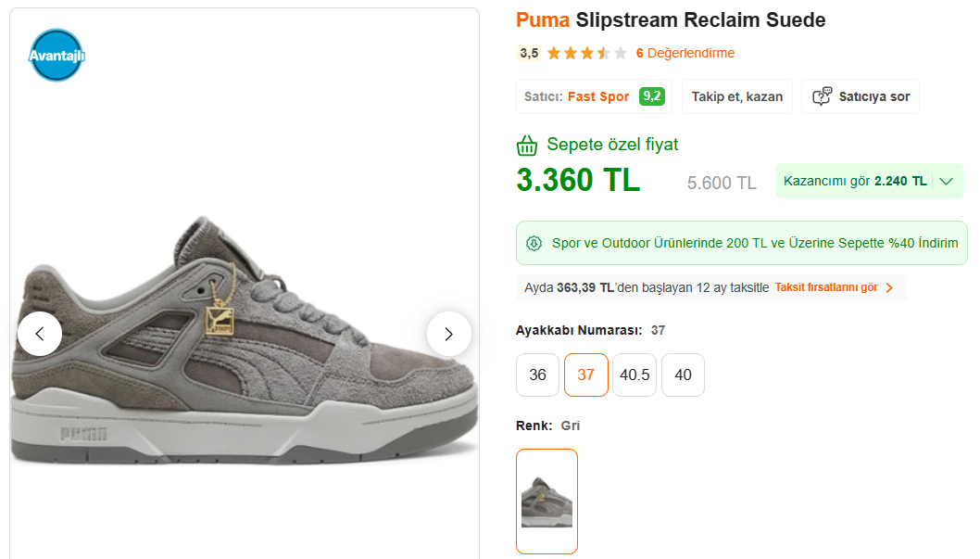Expand the Kazancımı gör dropdown
This screenshot has width=980, height=559.
click(x=947, y=182)
